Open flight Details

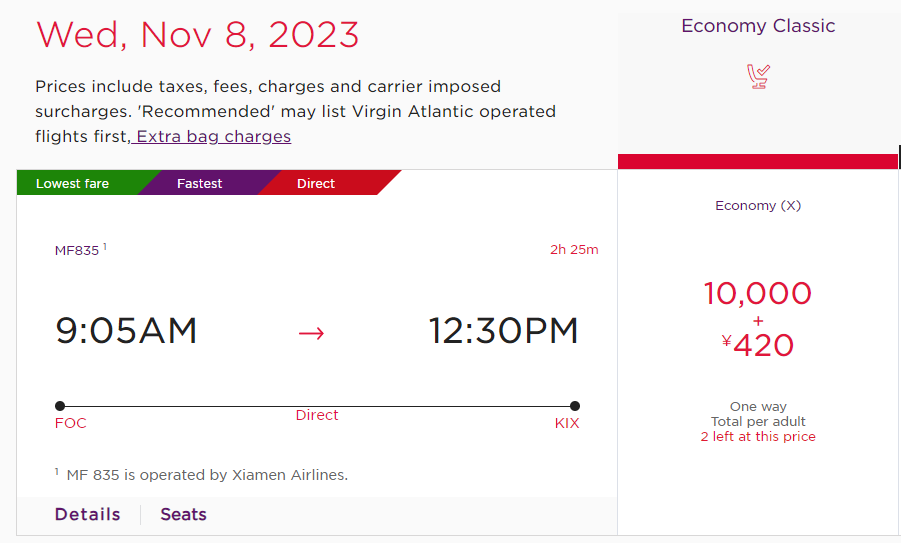(87, 514)
